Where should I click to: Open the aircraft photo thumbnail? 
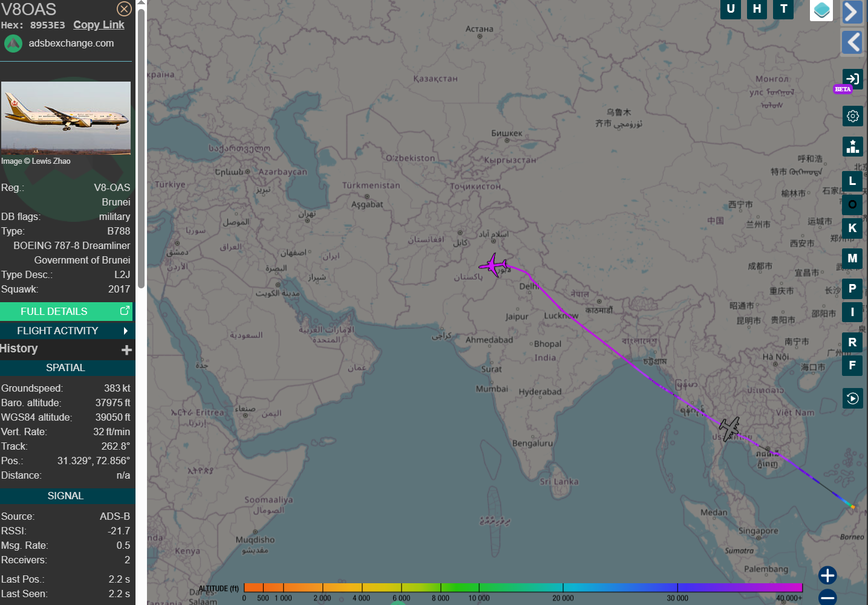(x=66, y=118)
